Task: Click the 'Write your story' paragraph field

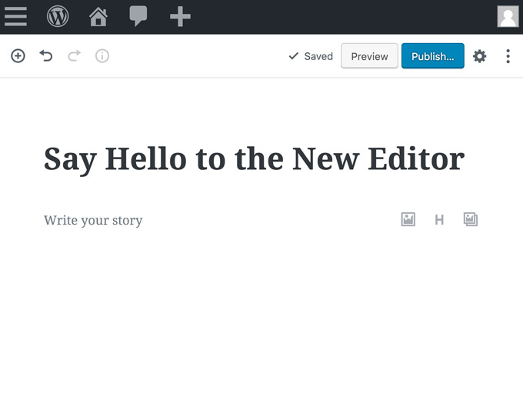Action: click(93, 220)
